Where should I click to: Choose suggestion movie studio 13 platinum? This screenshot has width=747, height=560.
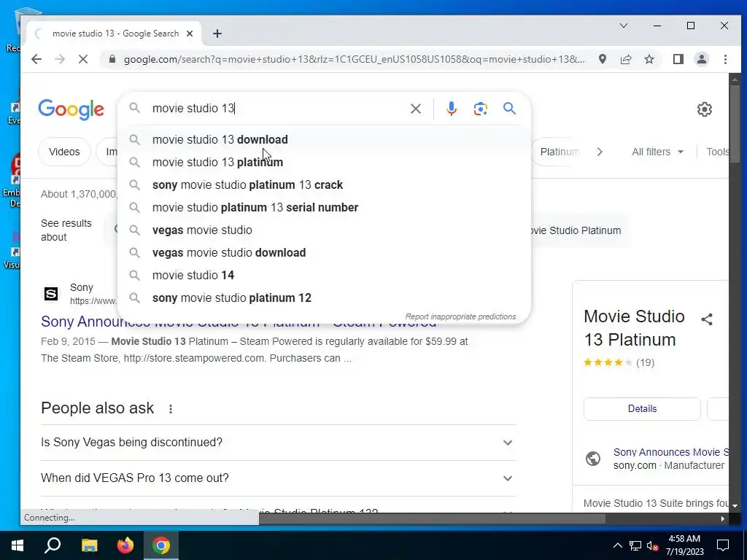324,163
